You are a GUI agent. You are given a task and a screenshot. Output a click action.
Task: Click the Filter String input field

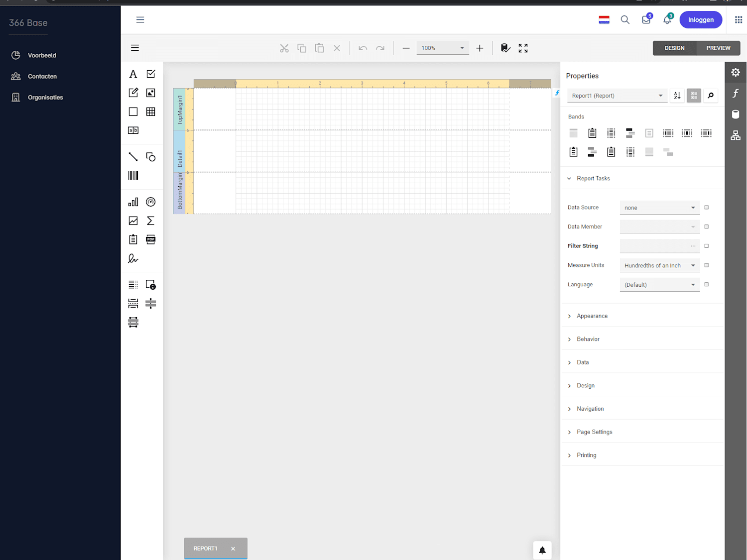(660, 246)
